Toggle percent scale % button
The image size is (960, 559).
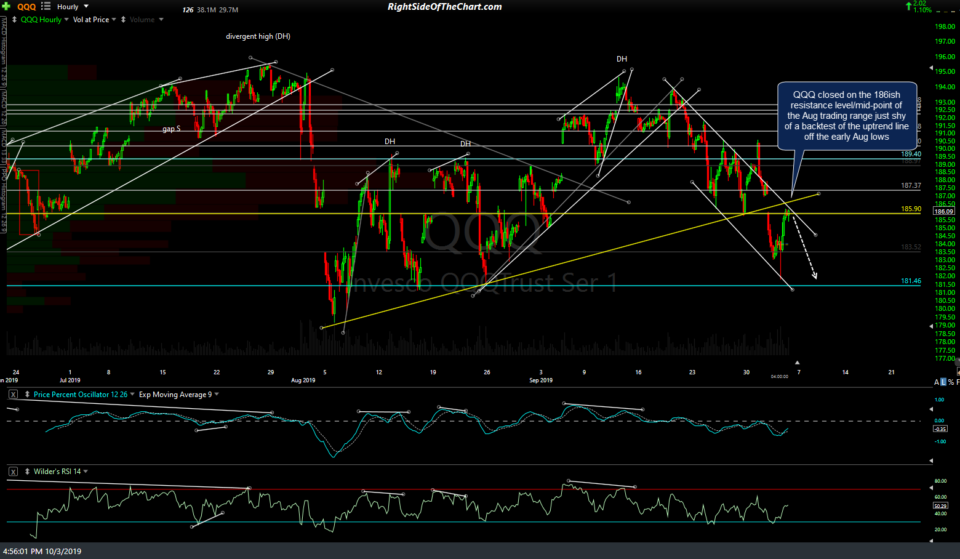coord(951,382)
